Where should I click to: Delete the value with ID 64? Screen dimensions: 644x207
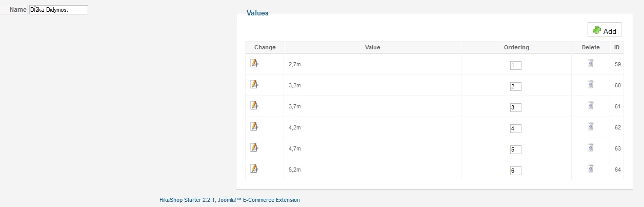click(x=590, y=168)
